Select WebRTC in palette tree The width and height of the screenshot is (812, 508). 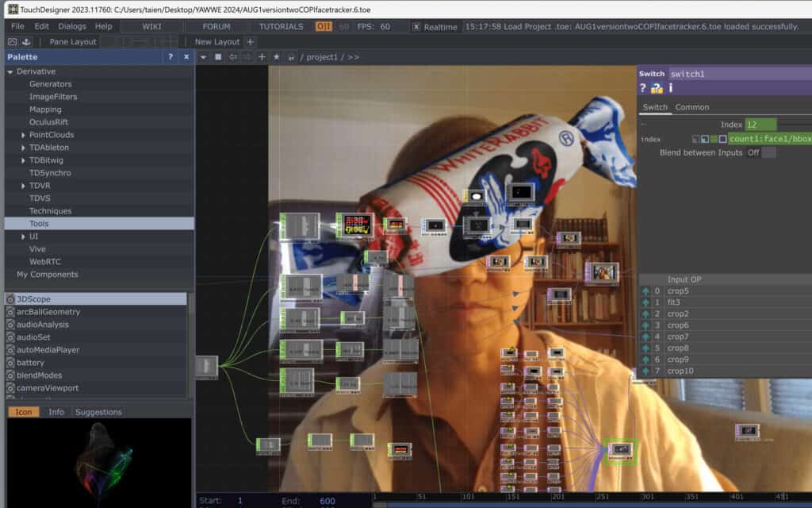(x=44, y=262)
